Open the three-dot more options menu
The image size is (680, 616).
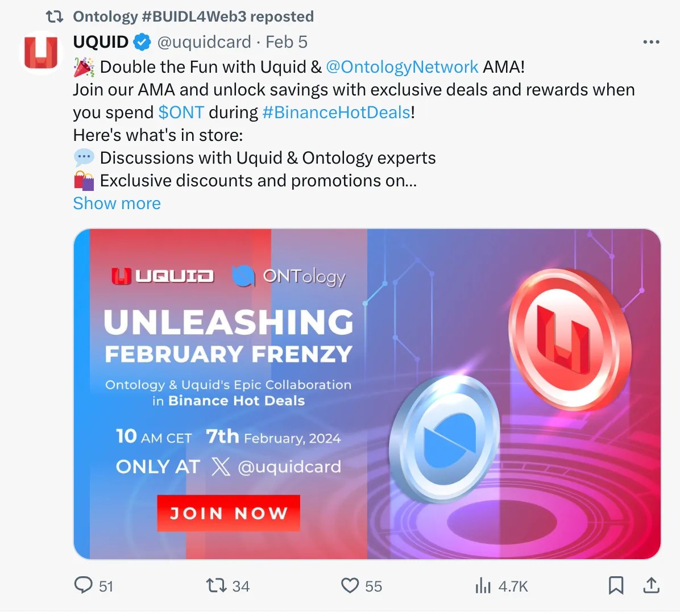651,42
